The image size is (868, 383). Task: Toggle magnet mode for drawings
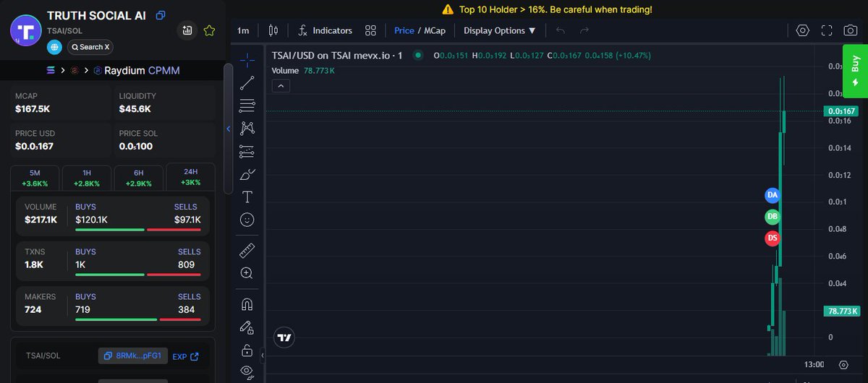[x=247, y=305]
